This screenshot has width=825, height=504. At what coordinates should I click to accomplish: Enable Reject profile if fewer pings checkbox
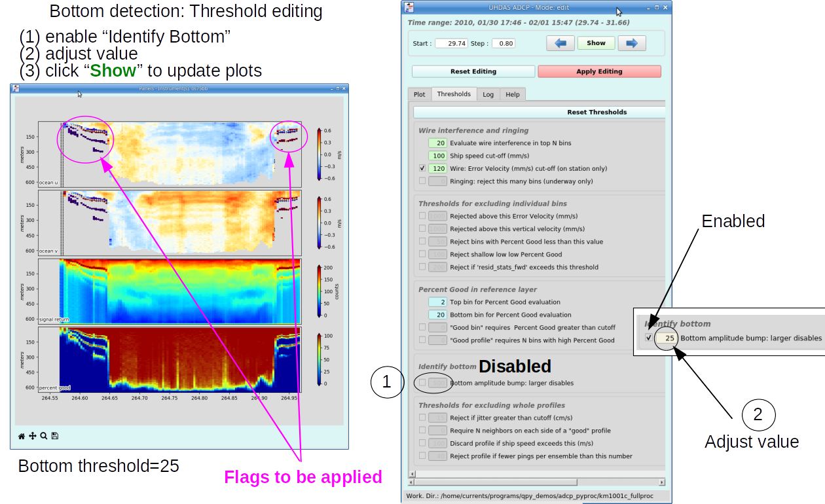point(422,456)
